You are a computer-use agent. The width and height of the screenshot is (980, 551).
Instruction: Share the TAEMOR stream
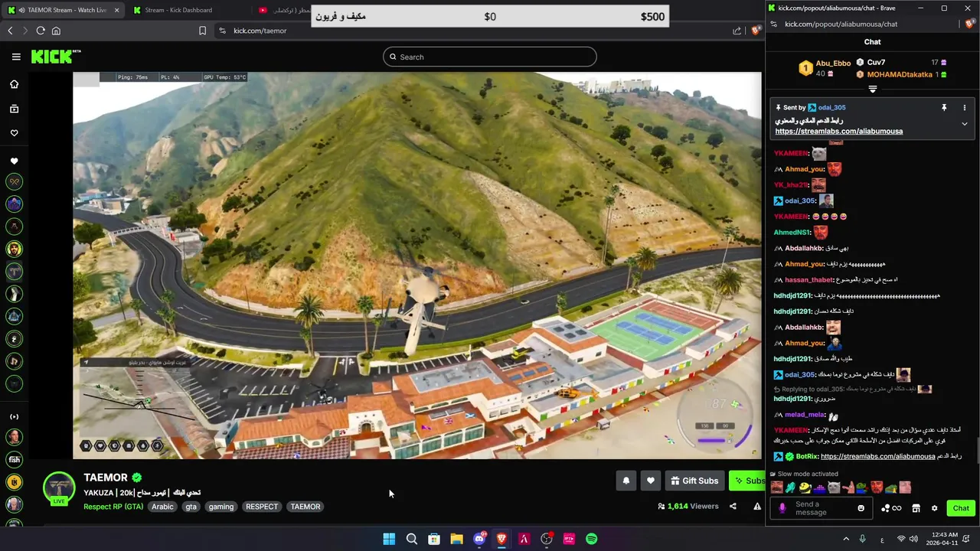[x=733, y=506]
